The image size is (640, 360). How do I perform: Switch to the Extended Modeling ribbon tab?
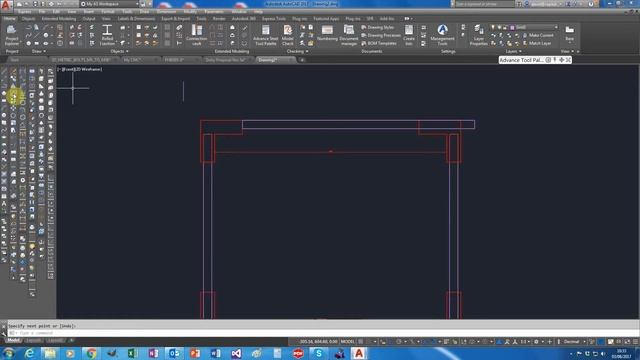click(59, 19)
